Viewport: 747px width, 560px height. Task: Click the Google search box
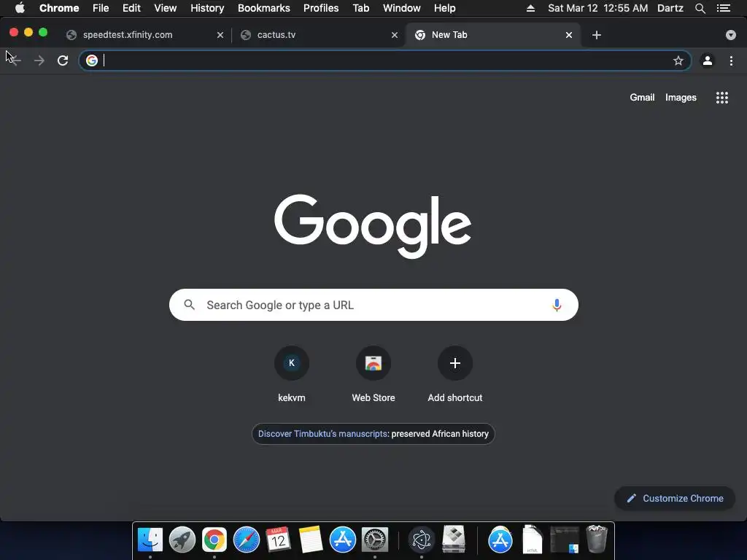click(373, 305)
